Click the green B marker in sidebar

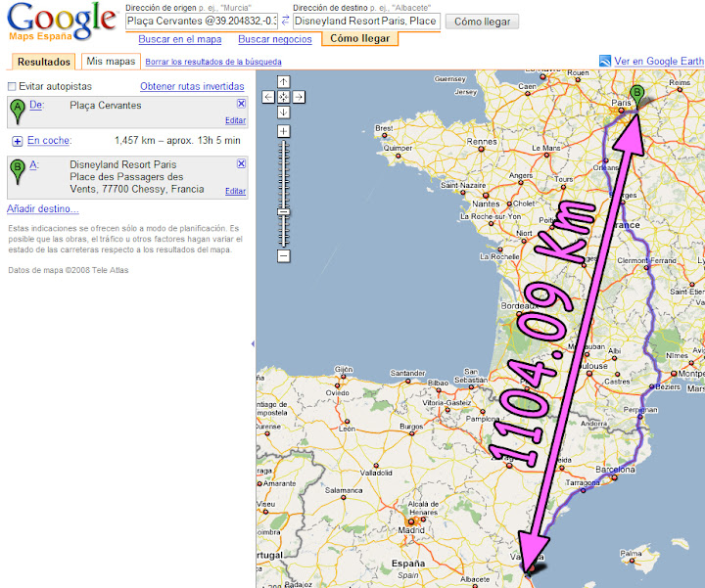(18, 171)
